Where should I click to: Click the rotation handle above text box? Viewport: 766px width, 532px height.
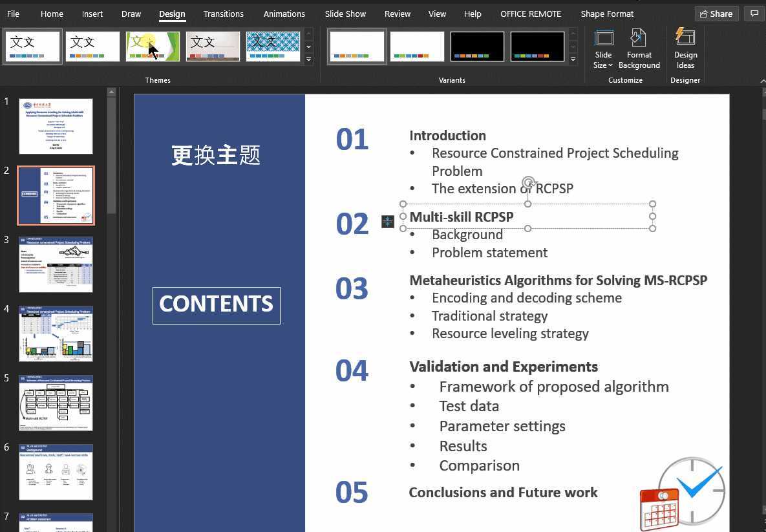(x=528, y=183)
